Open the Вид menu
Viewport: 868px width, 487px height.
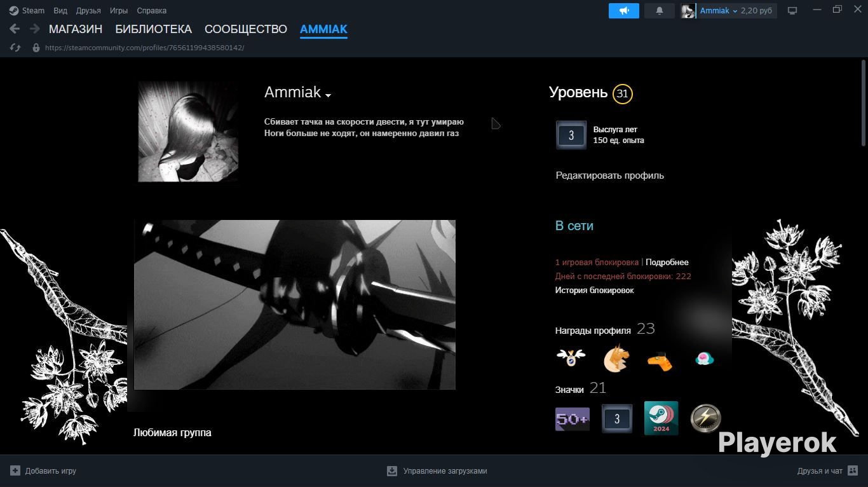coord(60,11)
